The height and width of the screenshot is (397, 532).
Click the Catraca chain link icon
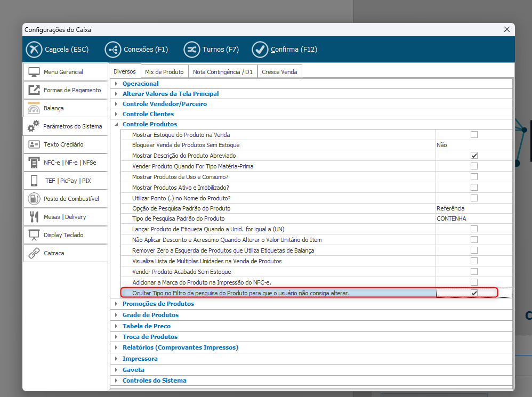pos(34,253)
